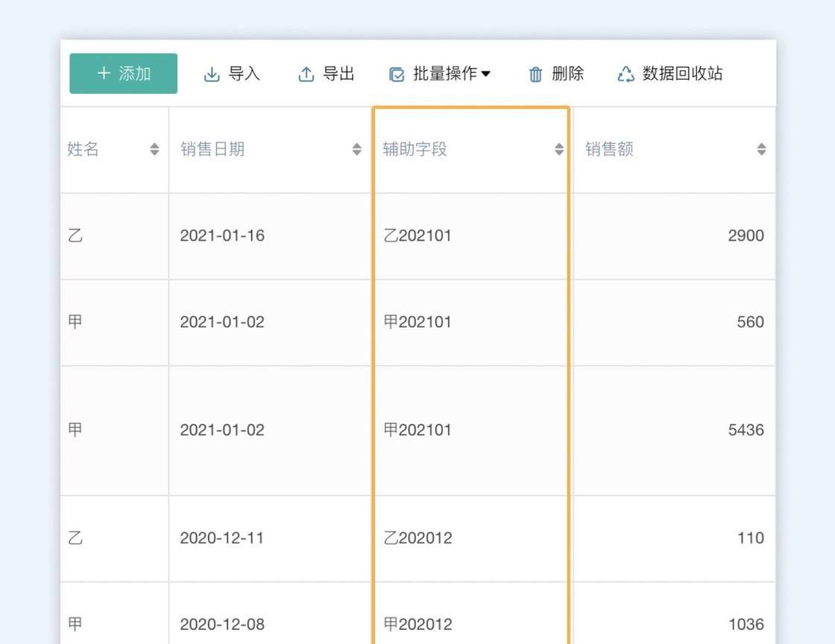835x644 pixels.
Task: Click the 销售额 column header text
Action: pyautogui.click(x=609, y=149)
